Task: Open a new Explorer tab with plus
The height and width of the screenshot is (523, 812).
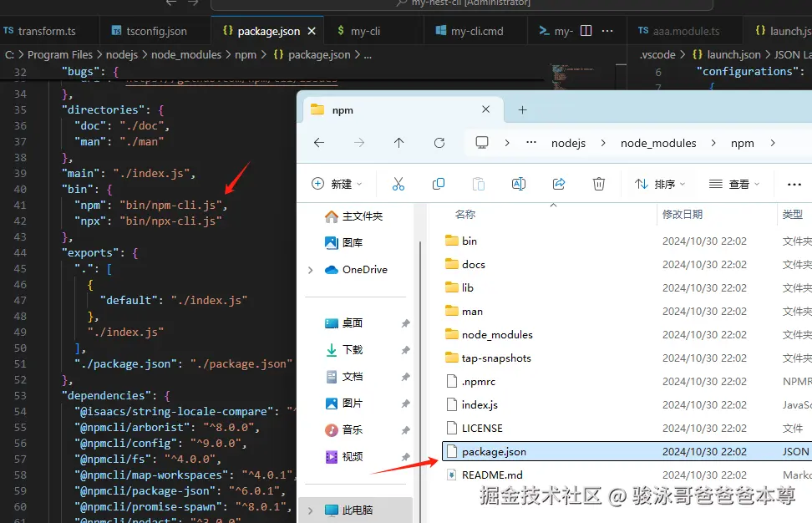Action: pos(522,109)
